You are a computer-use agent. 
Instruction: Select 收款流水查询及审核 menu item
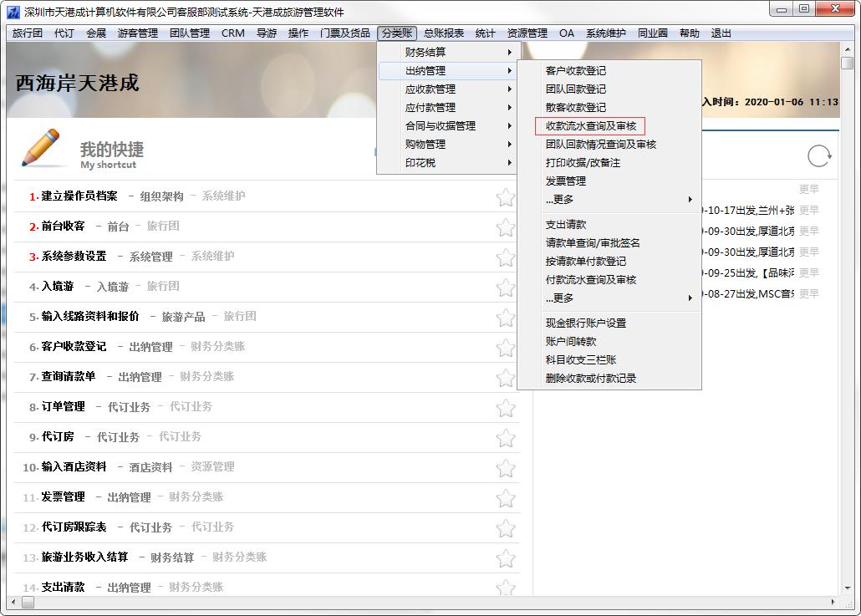click(x=590, y=126)
